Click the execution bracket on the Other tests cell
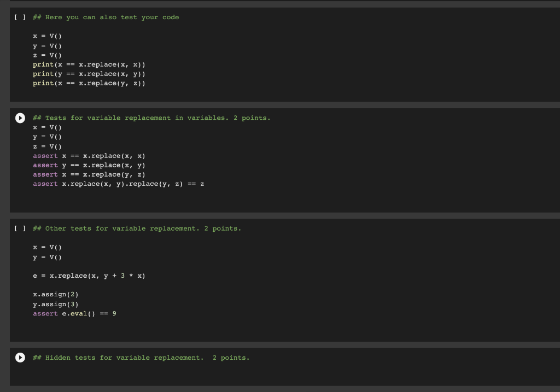This screenshot has height=392, width=560. click(x=19, y=228)
